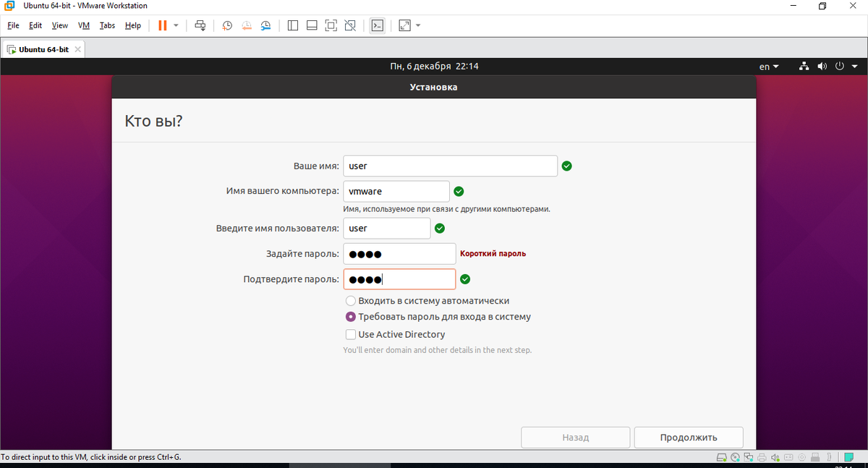Viewport: 868px width, 468px height.
Task: Select 'Входить в систему автоматически' radio button
Action: [x=351, y=301]
